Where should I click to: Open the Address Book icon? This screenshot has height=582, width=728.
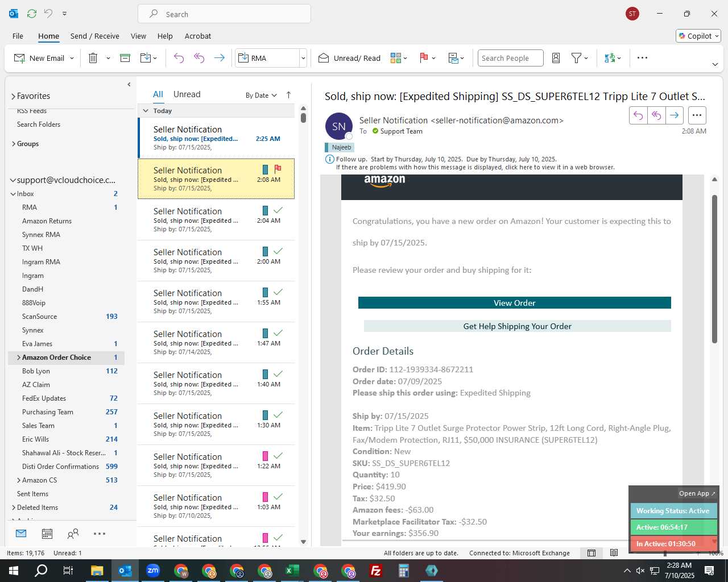pyautogui.click(x=556, y=58)
